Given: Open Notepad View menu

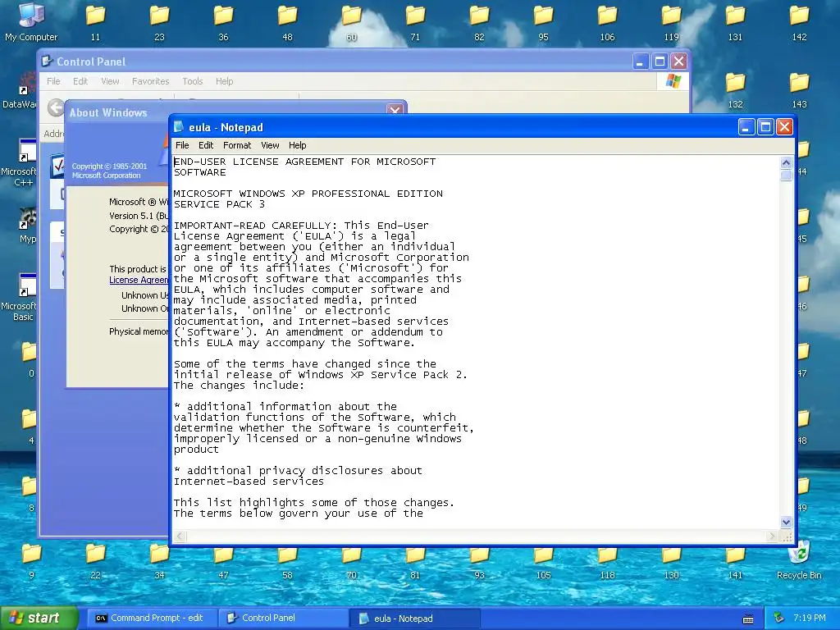Looking at the screenshot, I should point(270,145).
